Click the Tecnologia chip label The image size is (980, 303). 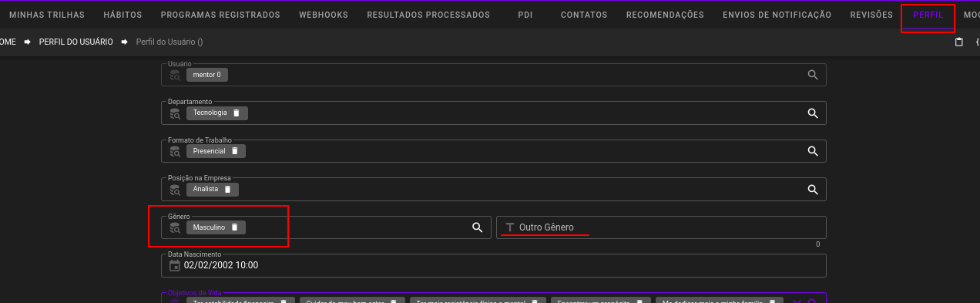pyautogui.click(x=210, y=113)
